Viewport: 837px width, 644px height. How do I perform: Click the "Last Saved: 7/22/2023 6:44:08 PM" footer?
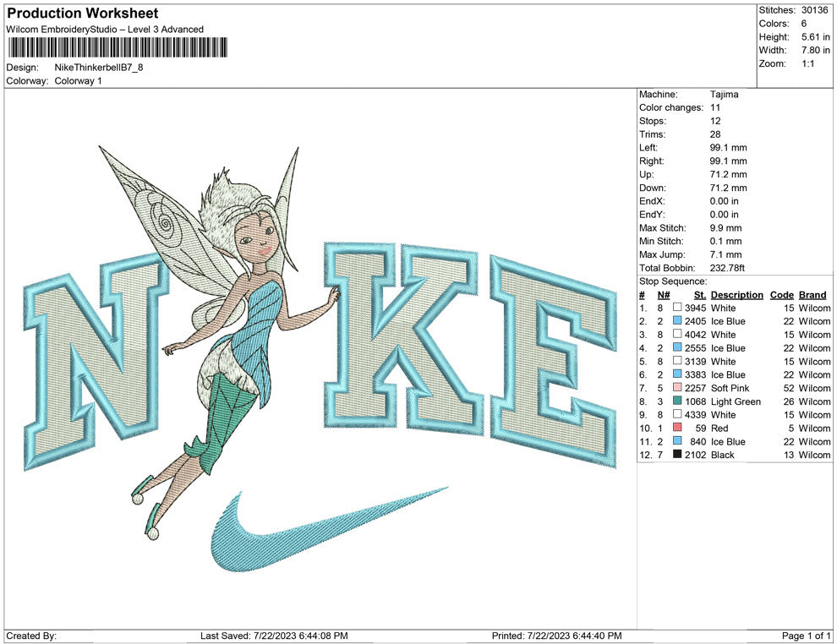(274, 636)
